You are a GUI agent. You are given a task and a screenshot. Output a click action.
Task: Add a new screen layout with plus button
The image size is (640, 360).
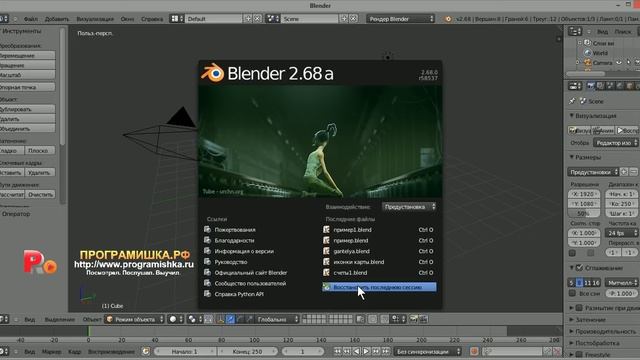248,19
